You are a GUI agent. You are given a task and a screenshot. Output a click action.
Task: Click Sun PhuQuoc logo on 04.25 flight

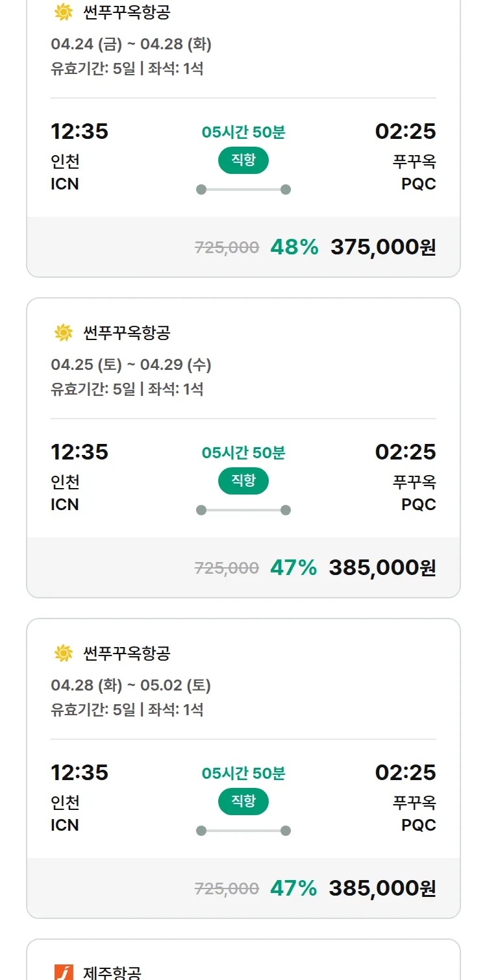coord(63,333)
